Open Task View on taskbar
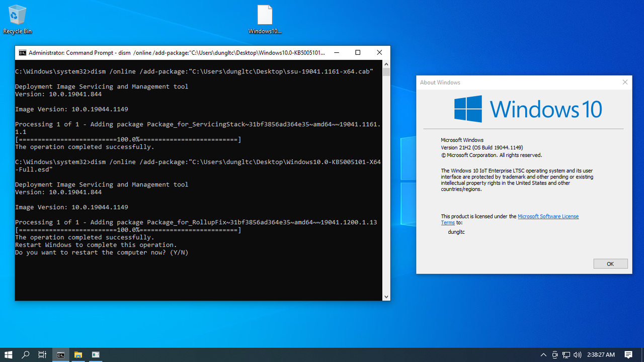This screenshot has height=362, width=644. (42, 354)
